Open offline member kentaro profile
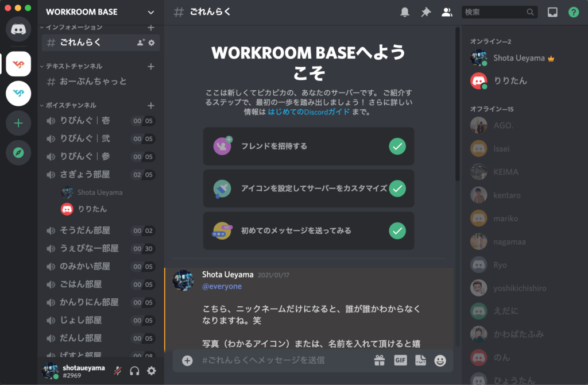This screenshot has height=385, width=588. pyautogui.click(x=521, y=195)
